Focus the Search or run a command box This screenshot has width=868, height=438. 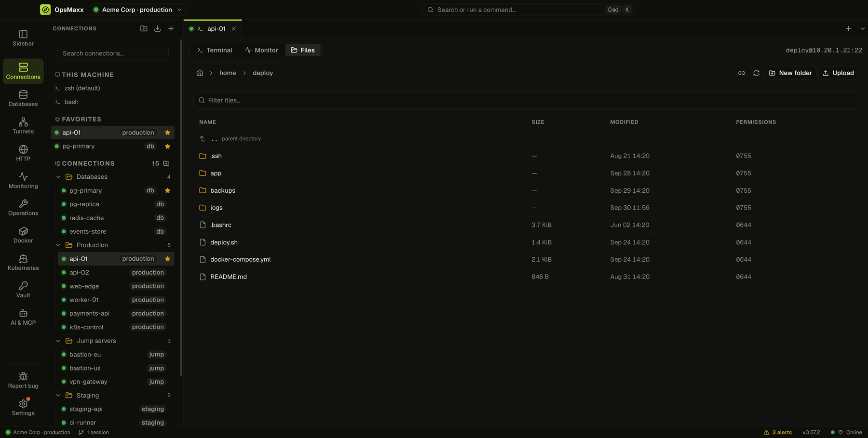click(x=528, y=10)
